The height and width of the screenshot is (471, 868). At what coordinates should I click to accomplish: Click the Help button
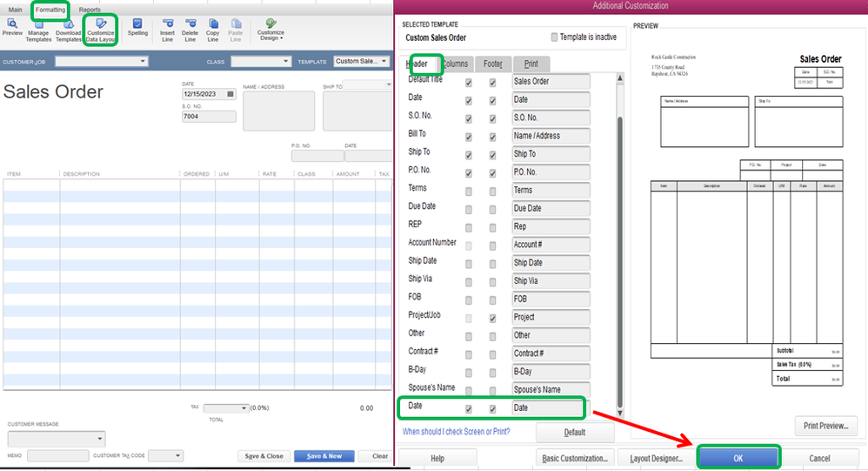pyautogui.click(x=437, y=458)
